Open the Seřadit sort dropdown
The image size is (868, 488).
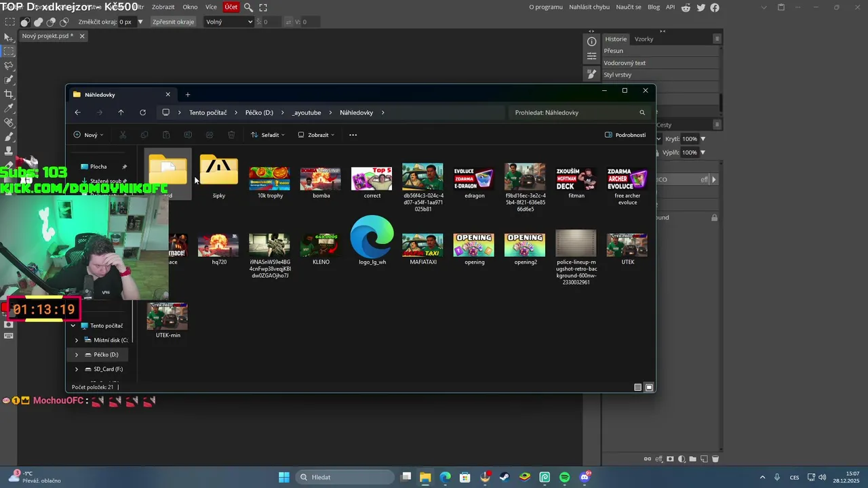[268, 135]
